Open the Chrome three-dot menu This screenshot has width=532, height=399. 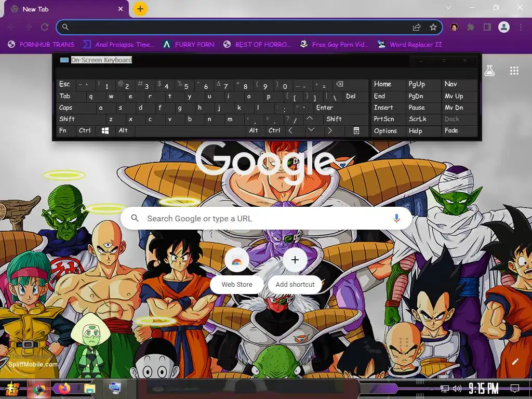click(521, 27)
